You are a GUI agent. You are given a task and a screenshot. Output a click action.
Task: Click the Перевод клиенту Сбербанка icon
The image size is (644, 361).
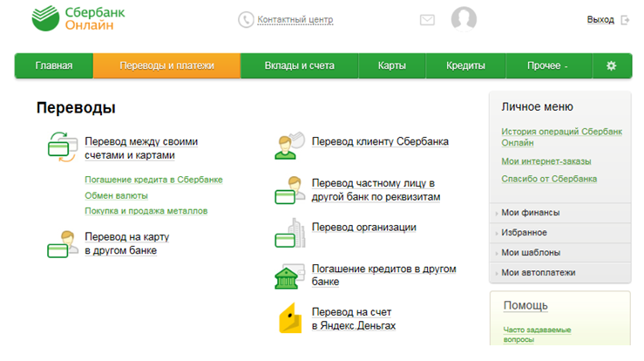click(x=289, y=145)
